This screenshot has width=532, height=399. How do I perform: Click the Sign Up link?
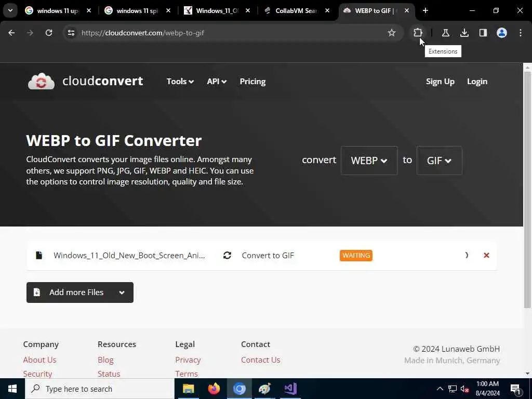click(x=440, y=82)
